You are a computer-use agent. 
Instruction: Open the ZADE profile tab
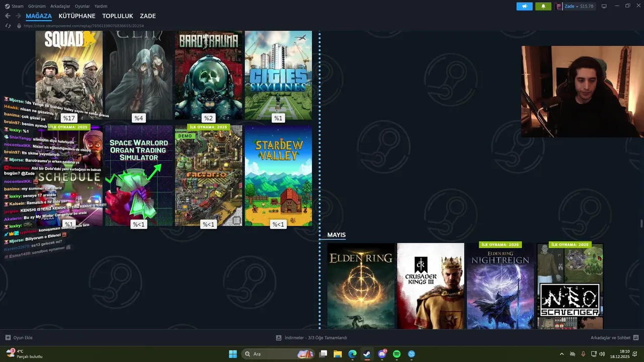click(x=148, y=16)
